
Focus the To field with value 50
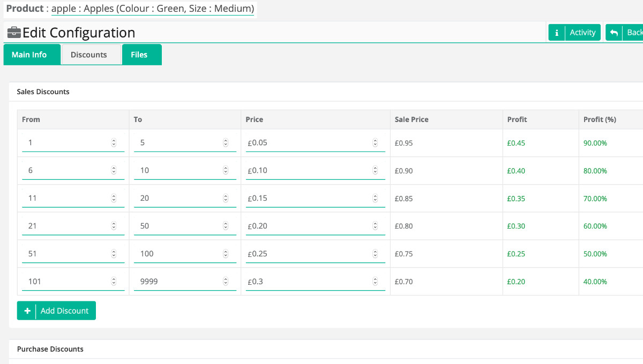click(177, 226)
